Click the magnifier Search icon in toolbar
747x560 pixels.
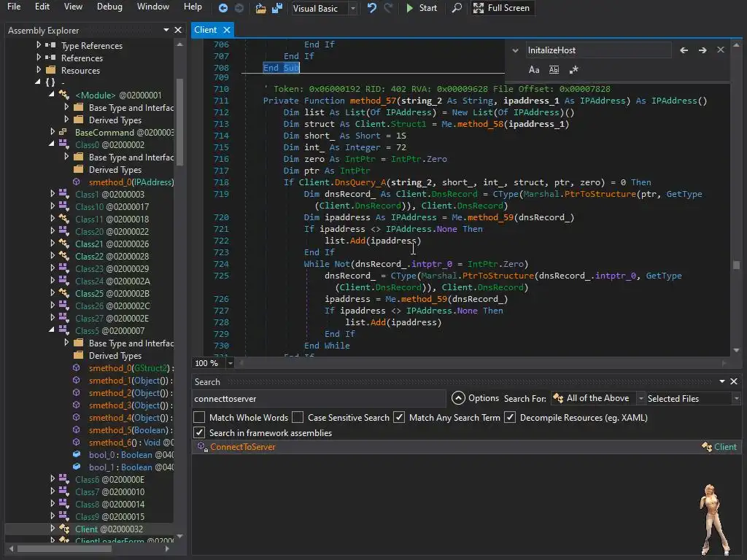(x=457, y=8)
